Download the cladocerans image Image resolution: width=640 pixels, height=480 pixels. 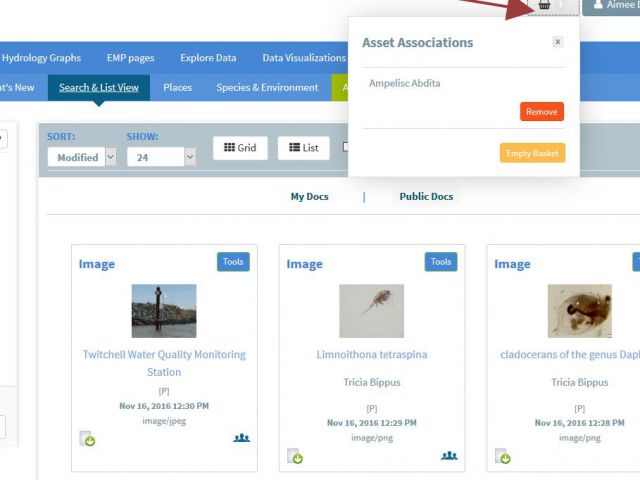tap(502, 456)
